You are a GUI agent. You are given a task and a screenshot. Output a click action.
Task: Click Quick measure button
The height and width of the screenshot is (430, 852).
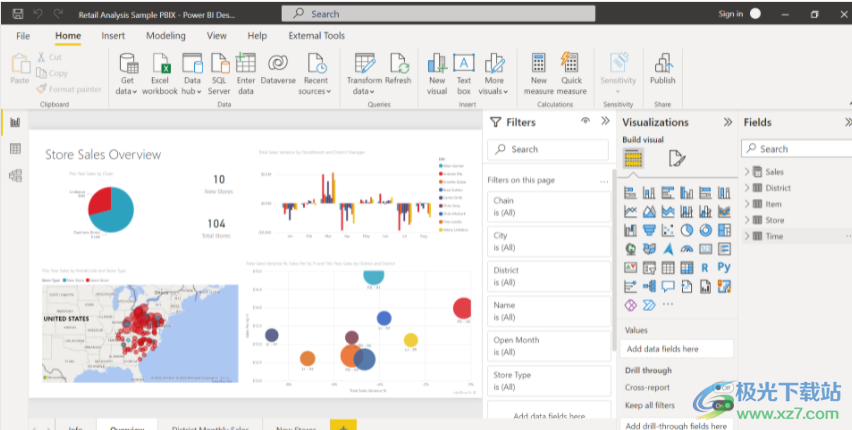(x=572, y=75)
